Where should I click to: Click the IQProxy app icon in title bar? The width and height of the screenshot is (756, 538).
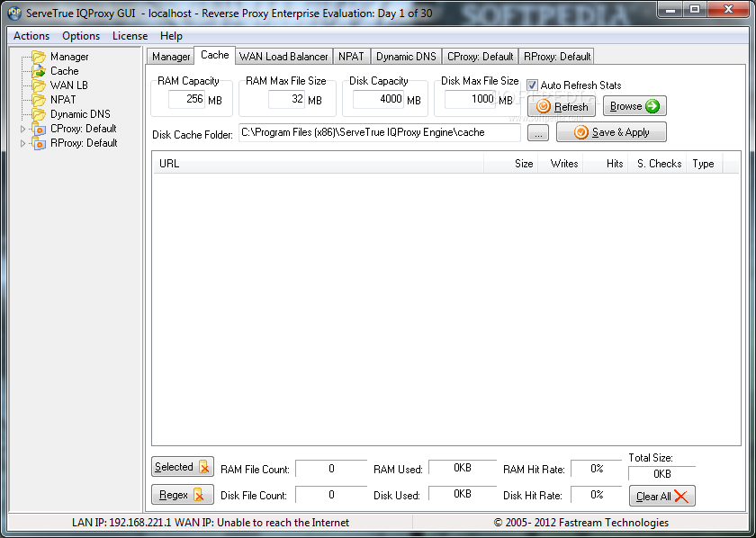point(14,13)
